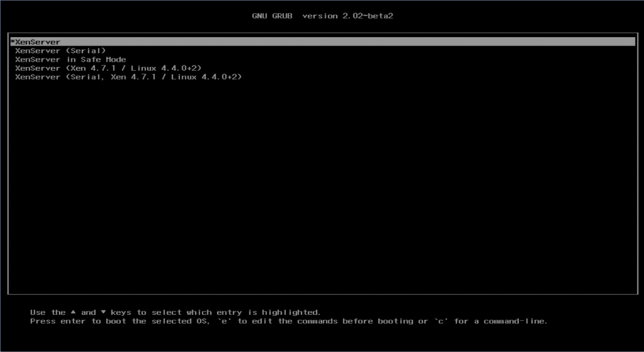Choose the XenServer (Serial) entry
Screen dimensions: 644x352
[60, 50]
